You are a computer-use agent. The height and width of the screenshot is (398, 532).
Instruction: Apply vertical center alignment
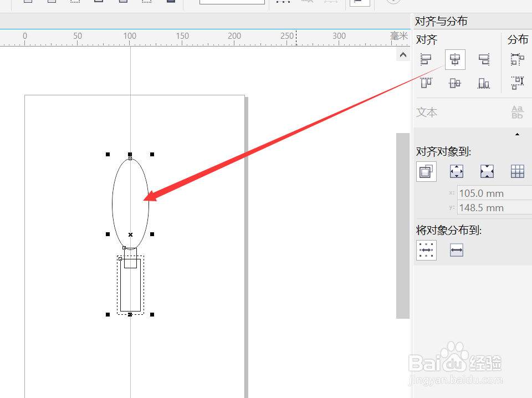[x=455, y=83]
